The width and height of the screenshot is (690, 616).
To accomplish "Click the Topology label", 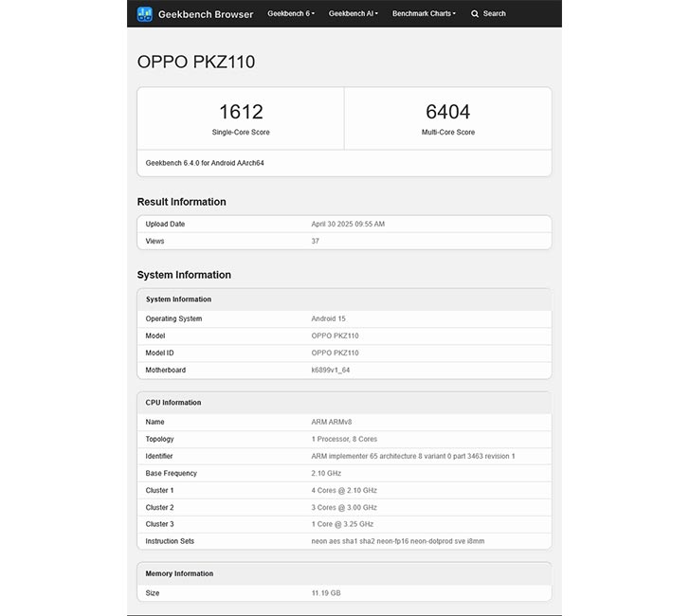I will tap(159, 439).
